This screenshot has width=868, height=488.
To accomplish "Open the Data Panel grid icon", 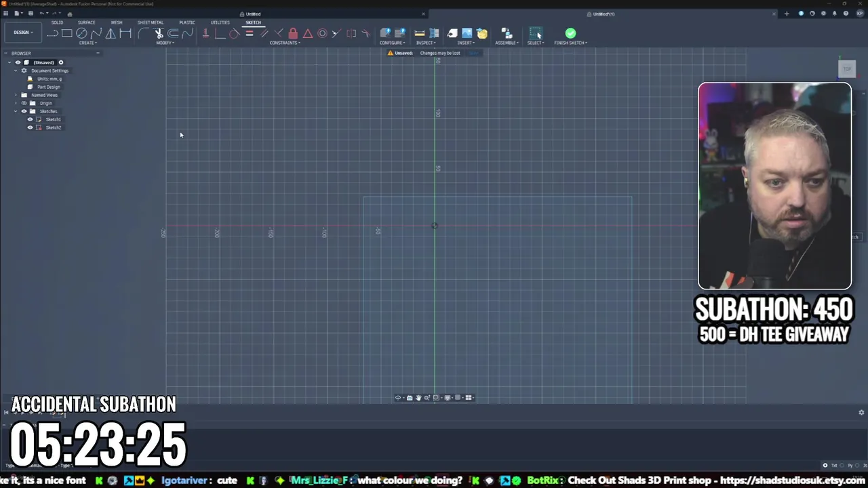I will click(x=5, y=14).
